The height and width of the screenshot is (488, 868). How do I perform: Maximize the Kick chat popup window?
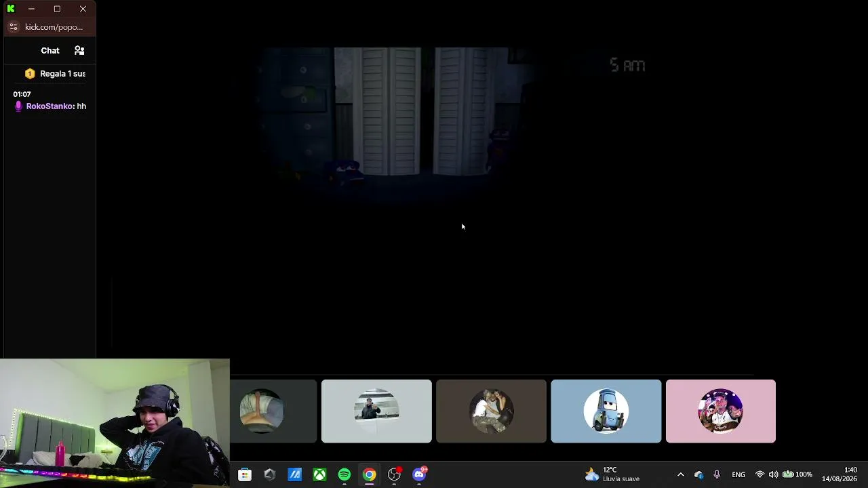pos(57,9)
